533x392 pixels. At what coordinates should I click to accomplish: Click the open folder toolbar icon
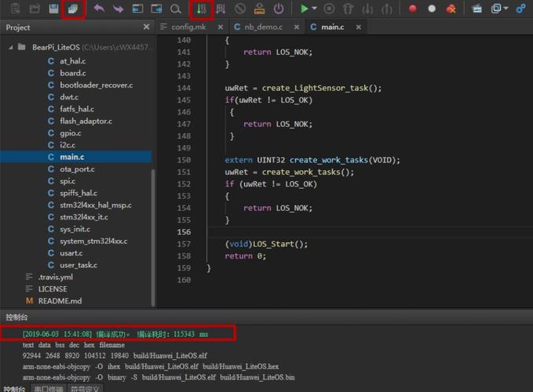click(x=35, y=9)
